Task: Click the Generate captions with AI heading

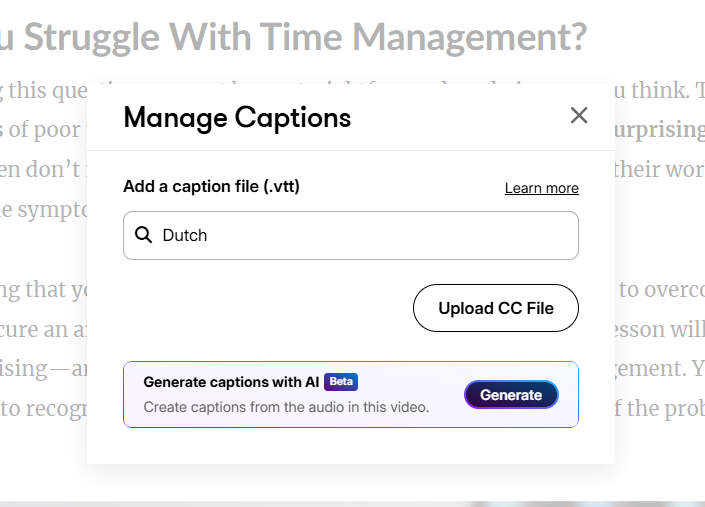Action: coord(231,382)
